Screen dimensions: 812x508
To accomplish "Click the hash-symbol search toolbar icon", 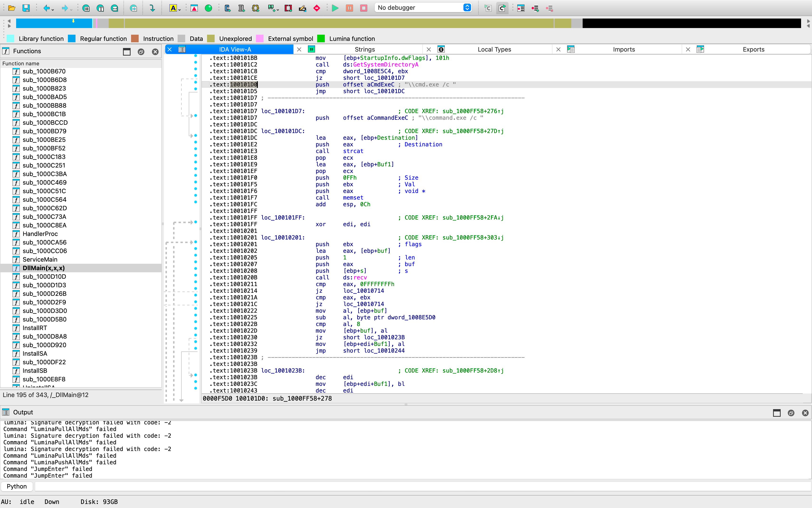I will click(x=86, y=8).
